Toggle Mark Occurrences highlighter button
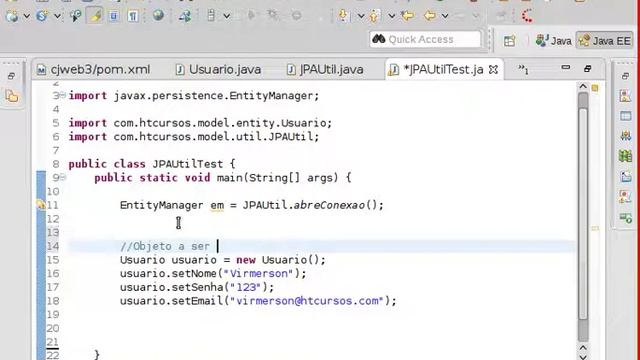The width and height of the screenshot is (640, 360). [95, 16]
